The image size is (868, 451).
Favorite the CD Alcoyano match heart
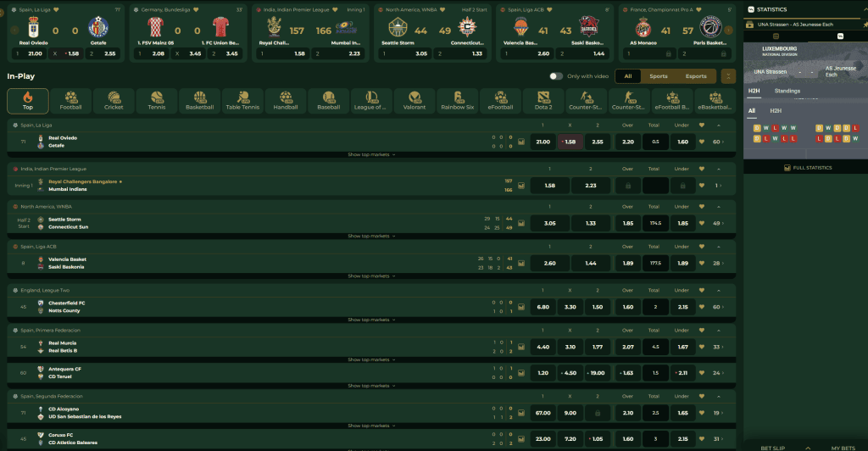[702, 413]
